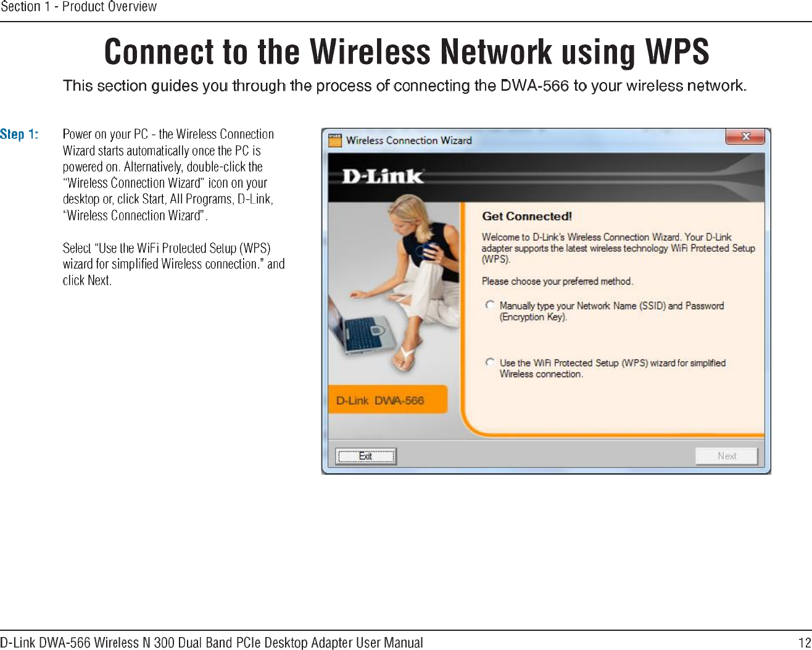Click the page number 12 in the footer

coord(805,643)
